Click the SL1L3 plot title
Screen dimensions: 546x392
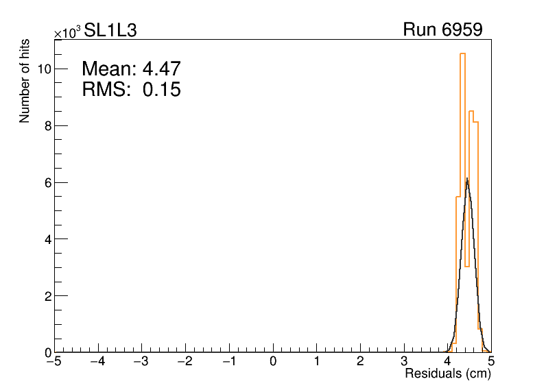[x=115, y=29]
